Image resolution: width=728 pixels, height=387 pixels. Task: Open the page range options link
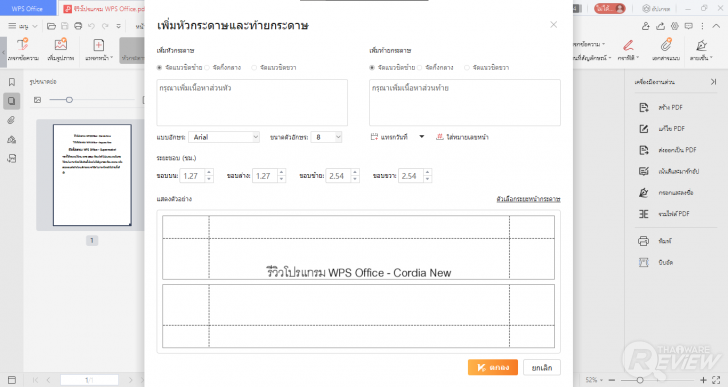(528, 199)
